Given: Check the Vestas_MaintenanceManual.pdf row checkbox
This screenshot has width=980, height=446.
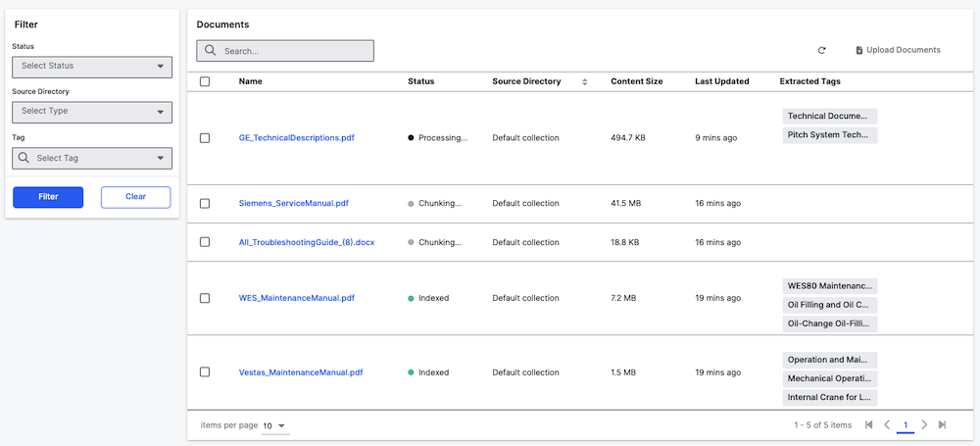Looking at the screenshot, I should click(x=205, y=372).
